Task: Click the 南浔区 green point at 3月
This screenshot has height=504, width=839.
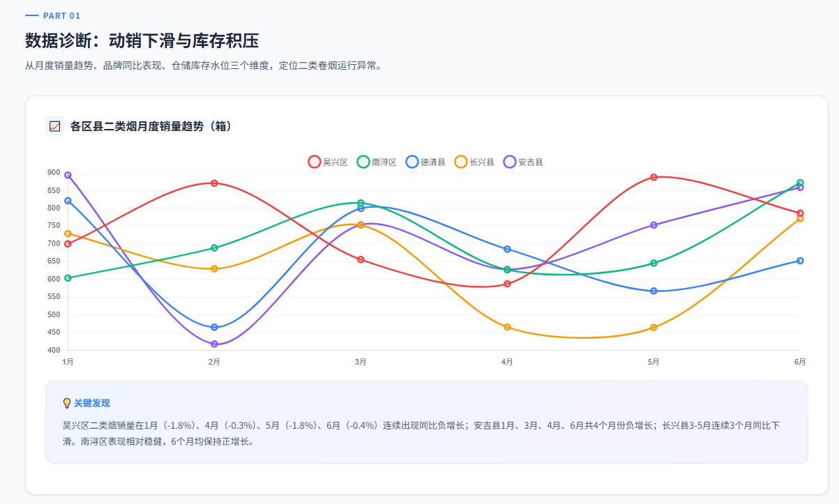Action: point(361,203)
